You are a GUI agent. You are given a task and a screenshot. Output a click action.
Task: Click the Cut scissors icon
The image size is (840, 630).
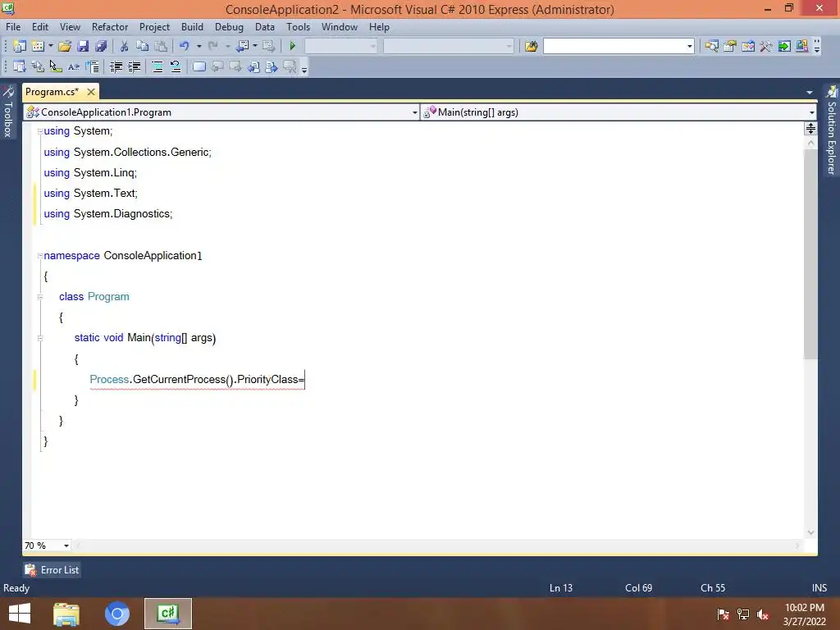(x=125, y=46)
